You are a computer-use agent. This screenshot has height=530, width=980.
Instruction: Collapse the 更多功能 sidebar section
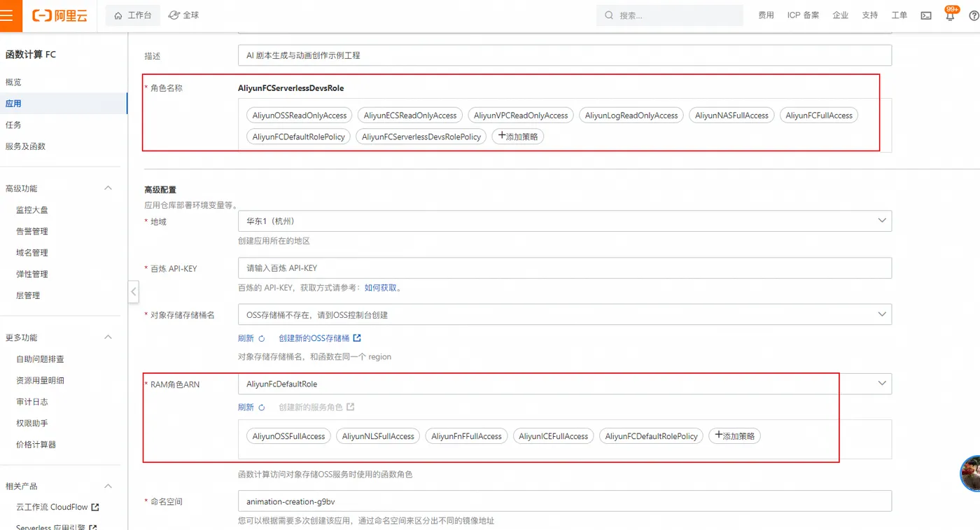(108, 337)
